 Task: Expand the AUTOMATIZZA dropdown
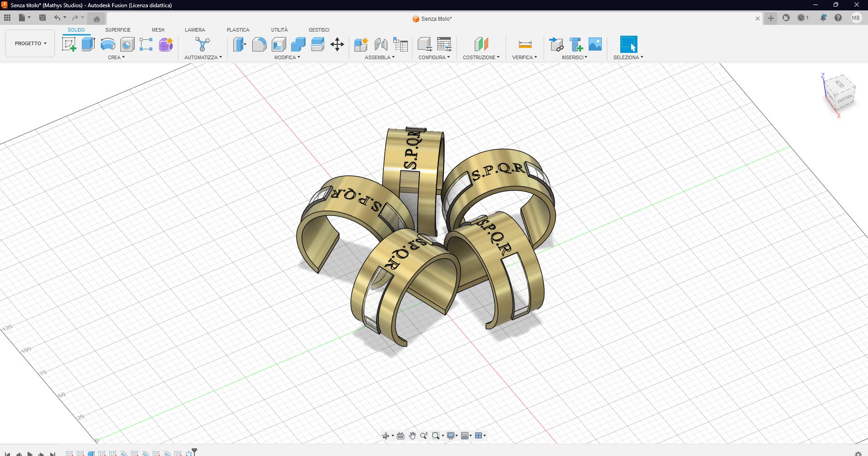203,57
